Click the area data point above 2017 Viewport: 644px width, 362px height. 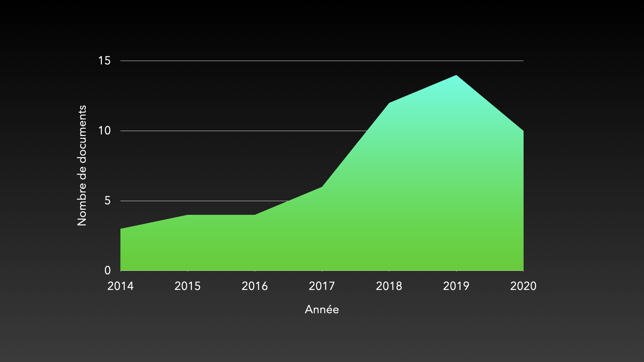tap(322, 187)
